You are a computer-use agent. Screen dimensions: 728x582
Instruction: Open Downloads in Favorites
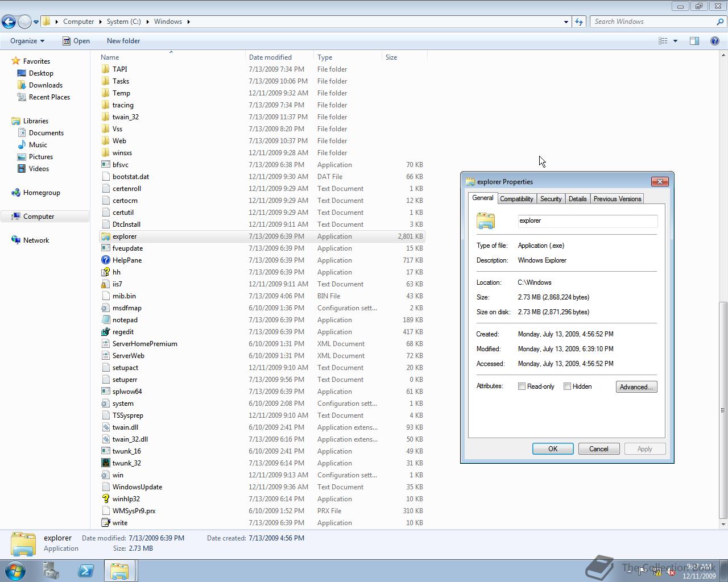45,85
